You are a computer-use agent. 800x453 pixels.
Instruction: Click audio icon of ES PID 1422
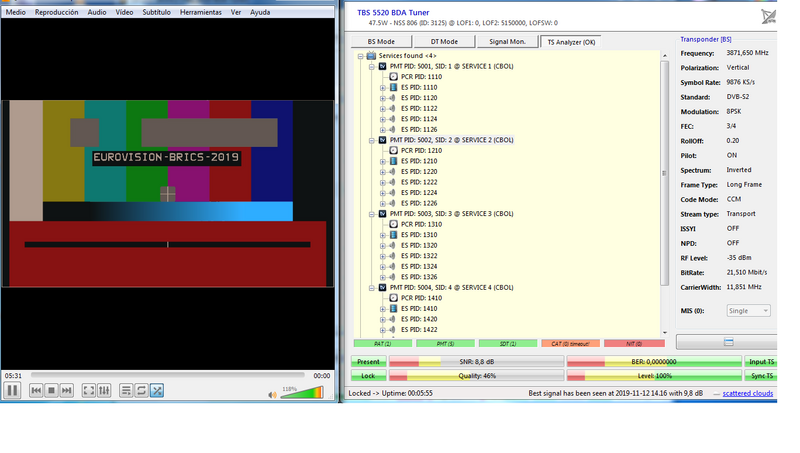393,330
